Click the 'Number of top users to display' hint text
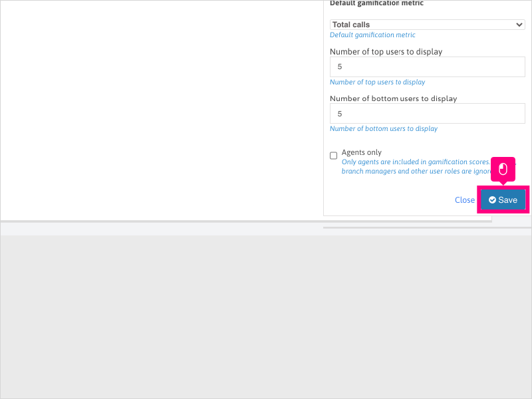This screenshot has width=532, height=399. pos(377,82)
